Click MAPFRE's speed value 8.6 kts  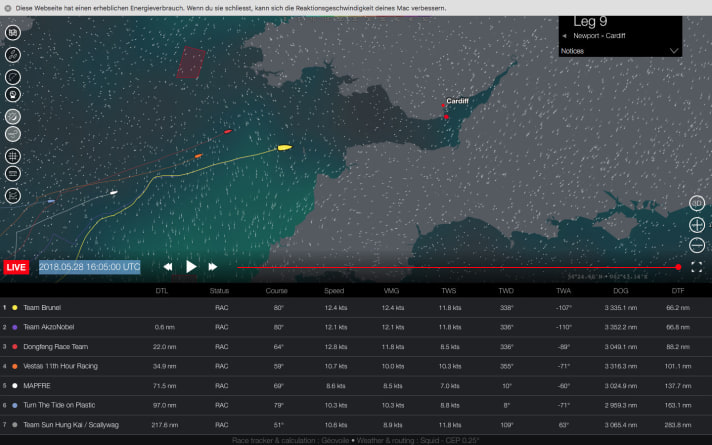tap(336, 386)
